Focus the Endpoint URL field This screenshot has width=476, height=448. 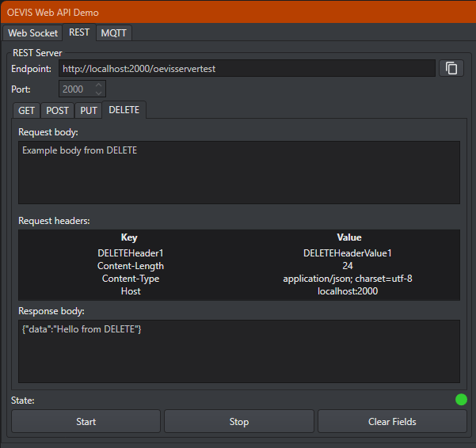point(247,68)
